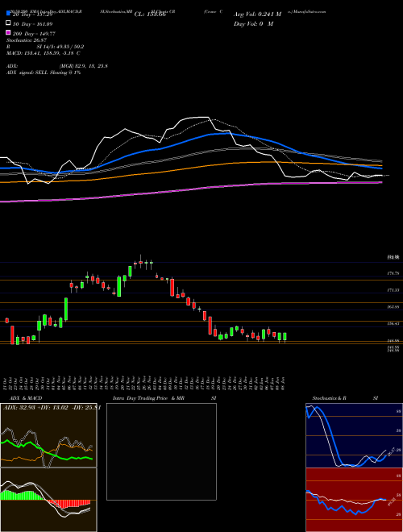Viewport: 403px width, 532px height.
Task: Click the blue 20 Day EMA legend swatch
Action: [8, 14]
